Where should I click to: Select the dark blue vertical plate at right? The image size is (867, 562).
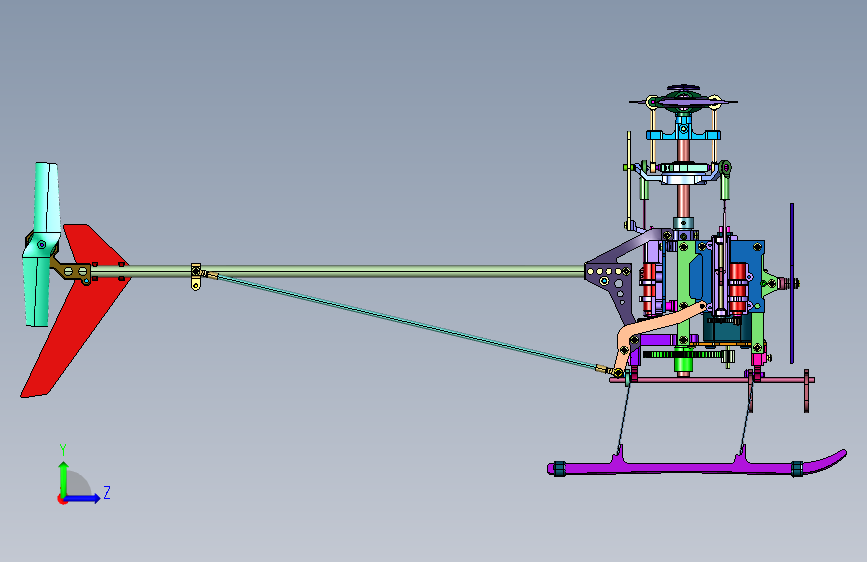pos(792,283)
